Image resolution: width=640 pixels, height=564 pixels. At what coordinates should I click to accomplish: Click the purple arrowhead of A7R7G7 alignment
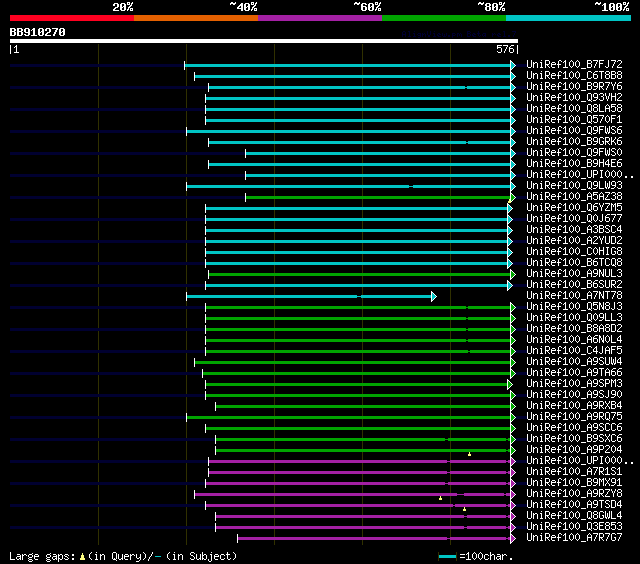[513, 539]
